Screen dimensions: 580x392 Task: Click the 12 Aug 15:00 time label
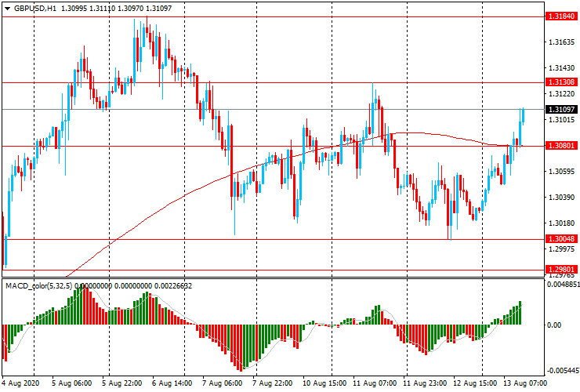[x=475, y=383]
